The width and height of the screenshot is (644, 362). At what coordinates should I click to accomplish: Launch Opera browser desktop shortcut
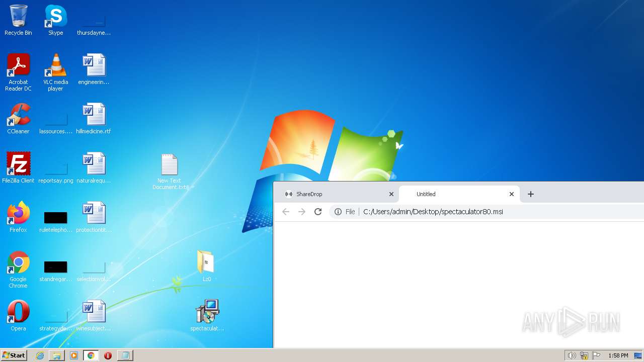(18, 316)
